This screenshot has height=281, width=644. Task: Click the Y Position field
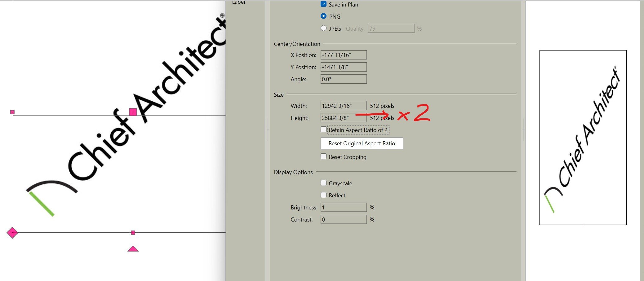click(344, 67)
